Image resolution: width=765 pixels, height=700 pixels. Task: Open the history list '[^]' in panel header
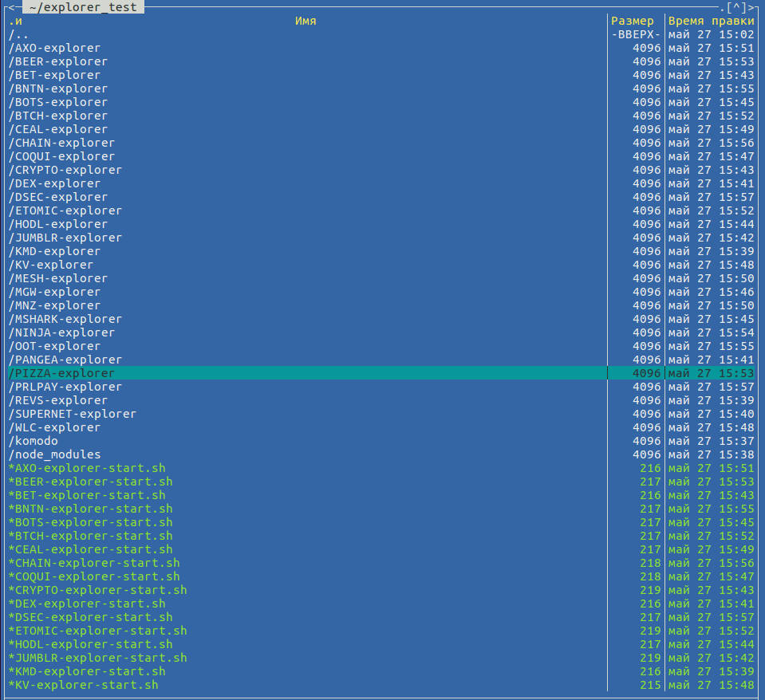click(x=737, y=7)
